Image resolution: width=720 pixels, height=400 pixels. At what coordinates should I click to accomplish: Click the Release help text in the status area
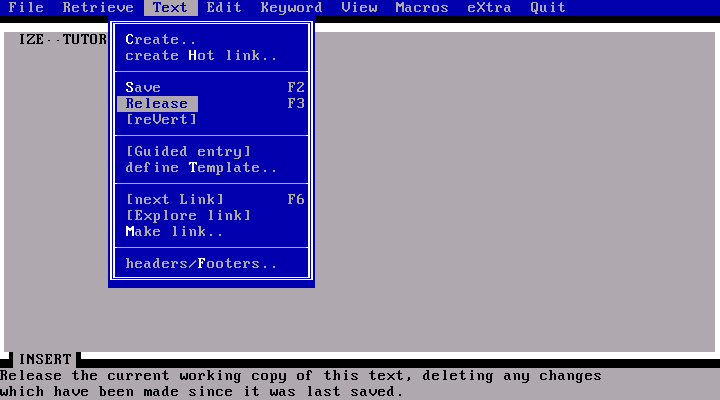[x=301, y=384]
